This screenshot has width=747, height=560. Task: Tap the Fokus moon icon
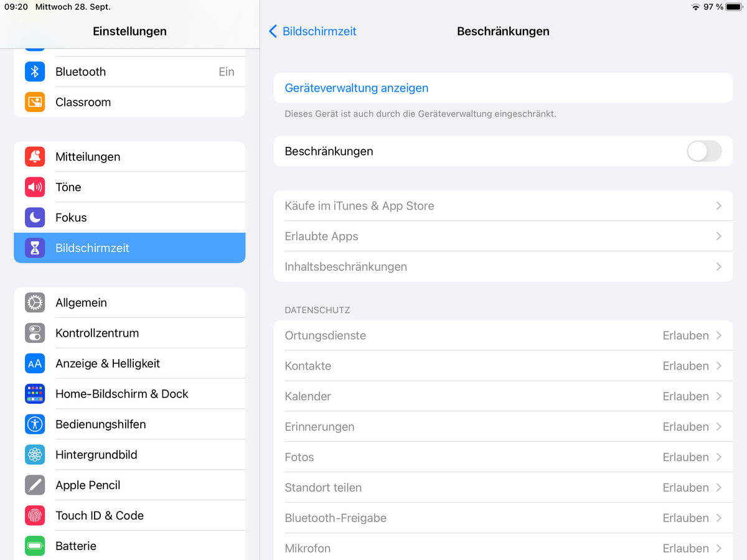35,218
